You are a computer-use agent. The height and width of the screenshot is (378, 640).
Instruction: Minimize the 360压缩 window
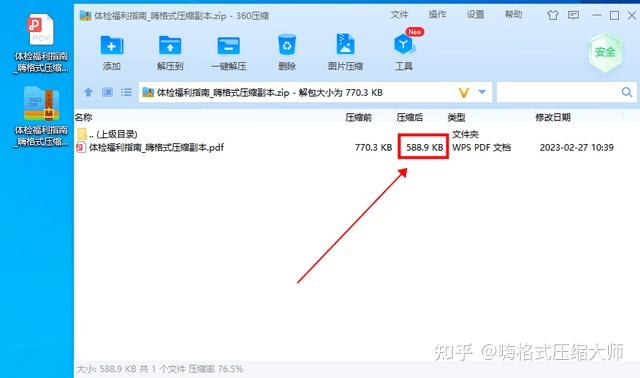click(596, 16)
